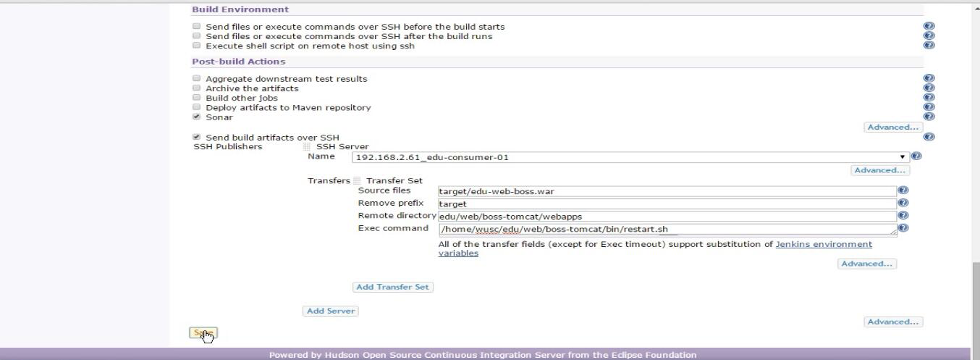This screenshot has width=980, height=360.
Task: Click the Powered by Hudson footer text
Action: tap(483, 355)
